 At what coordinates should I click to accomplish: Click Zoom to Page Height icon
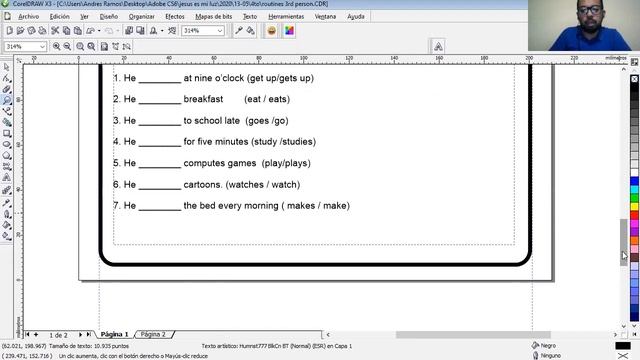(127, 47)
